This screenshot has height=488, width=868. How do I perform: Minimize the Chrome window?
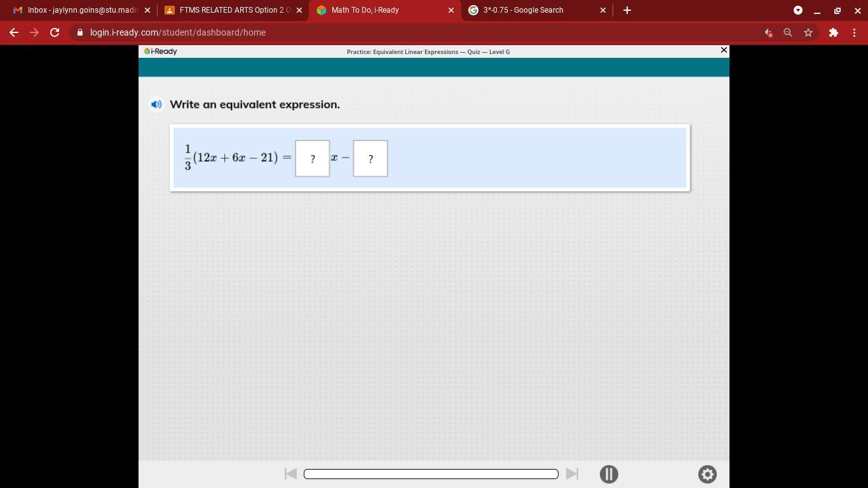817,10
